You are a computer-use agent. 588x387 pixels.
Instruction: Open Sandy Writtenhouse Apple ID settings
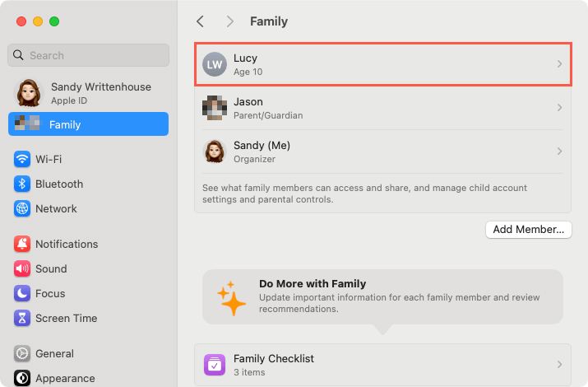click(89, 93)
